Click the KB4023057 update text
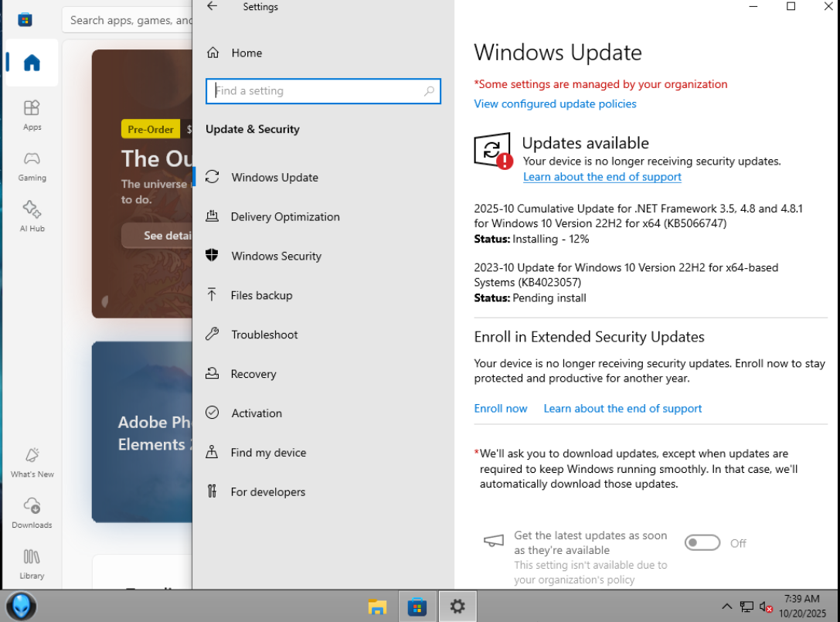 626,275
